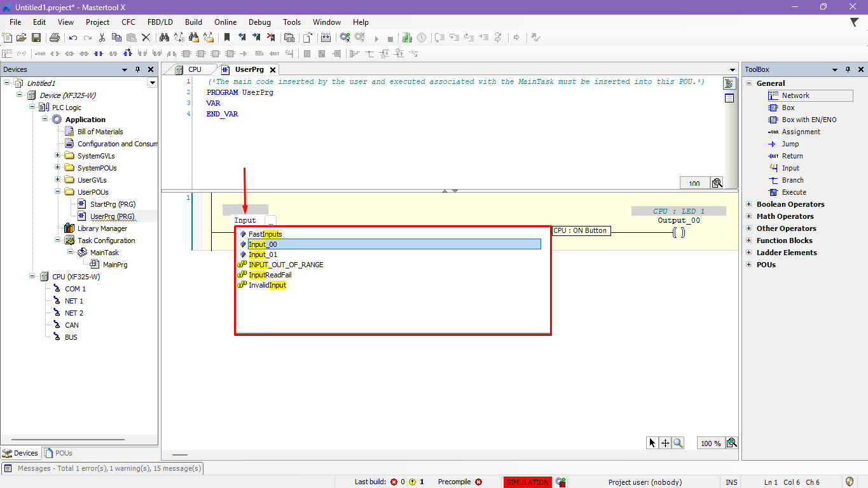868x488 pixels.
Task: Click the Print icon in toolbar
Action: (55, 38)
